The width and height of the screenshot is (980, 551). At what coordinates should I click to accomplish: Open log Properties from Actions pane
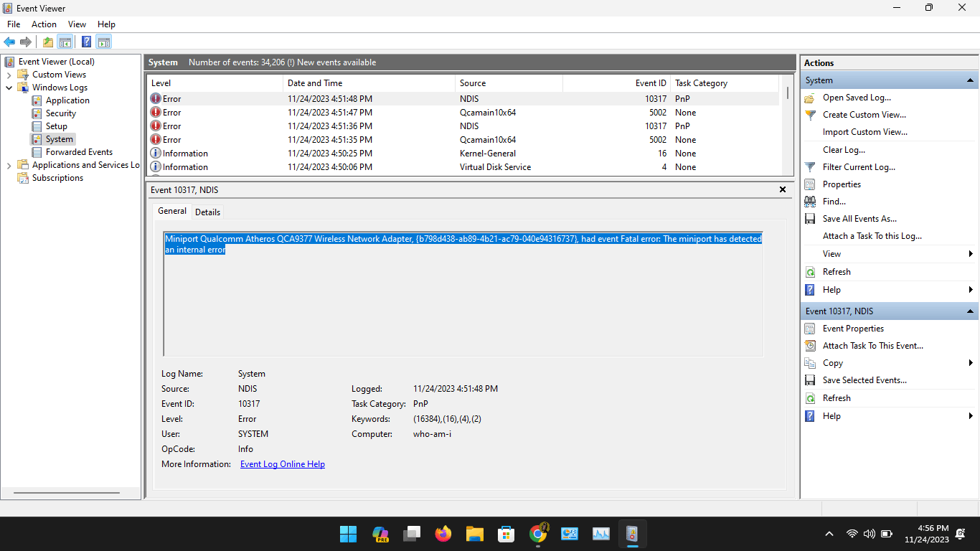point(842,184)
